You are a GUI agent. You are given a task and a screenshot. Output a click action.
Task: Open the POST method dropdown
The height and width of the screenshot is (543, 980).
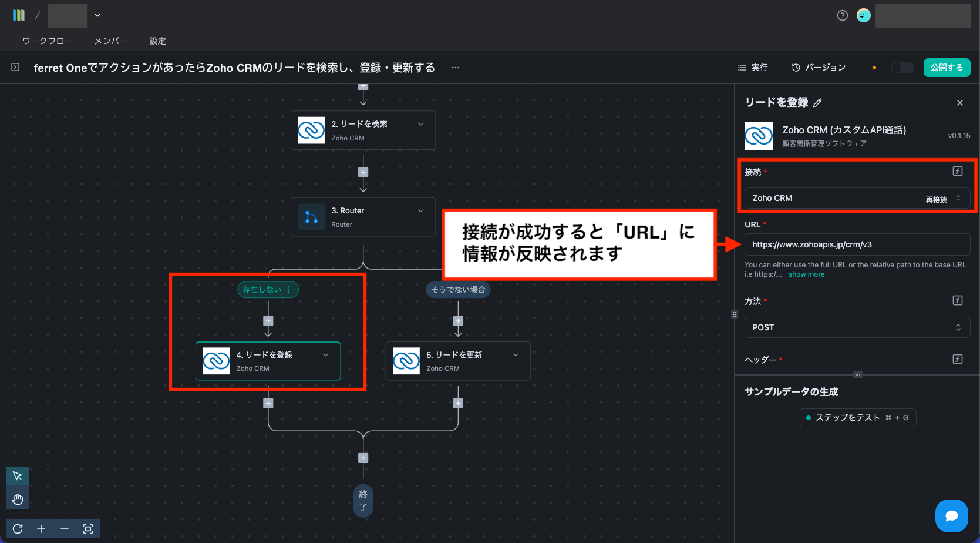point(857,327)
